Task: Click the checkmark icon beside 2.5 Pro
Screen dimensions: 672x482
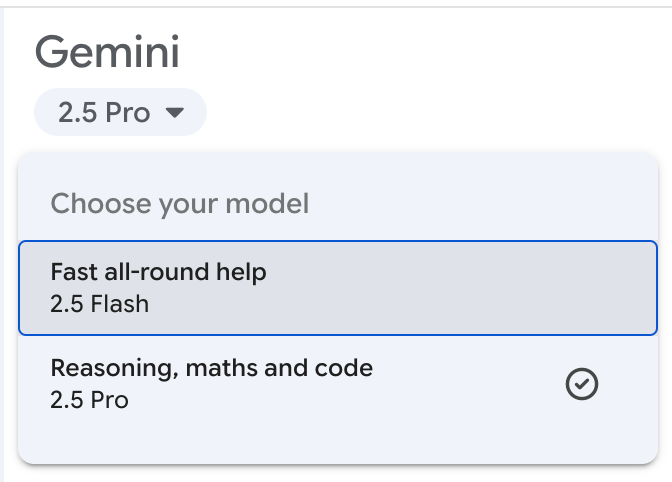Action: (582, 384)
